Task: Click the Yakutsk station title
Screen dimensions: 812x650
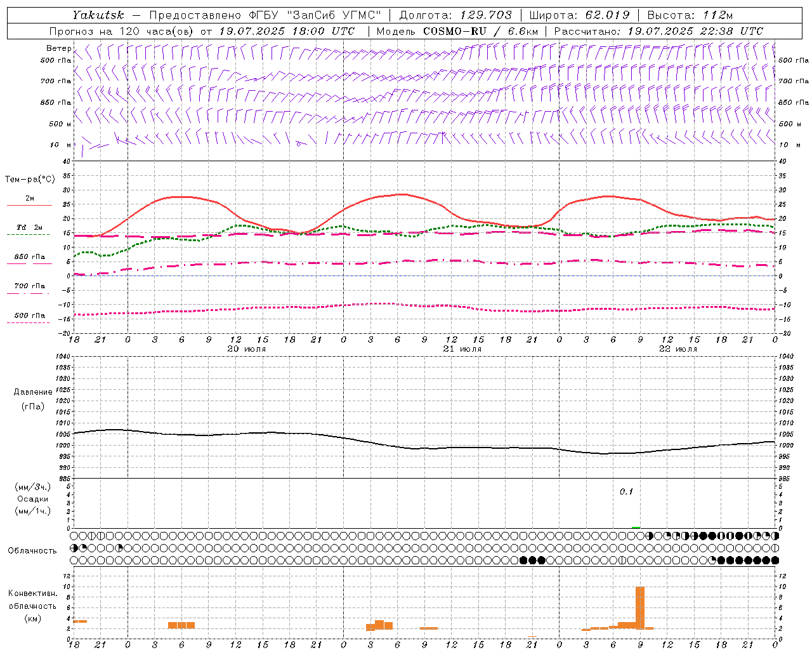Action: 98,15
